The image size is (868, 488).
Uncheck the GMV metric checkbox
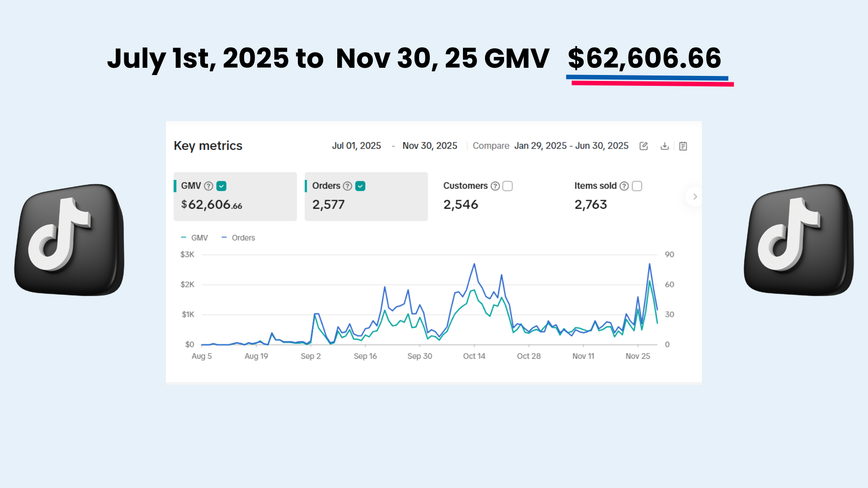[222, 186]
